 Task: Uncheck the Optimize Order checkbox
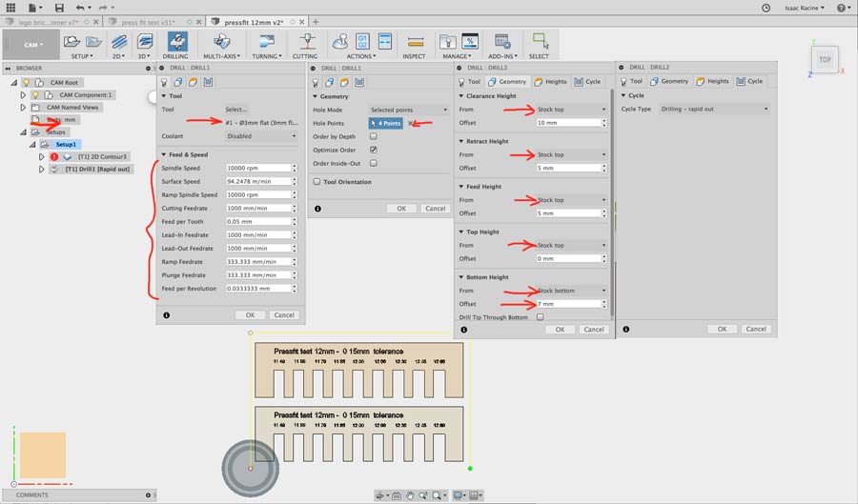tap(373, 150)
